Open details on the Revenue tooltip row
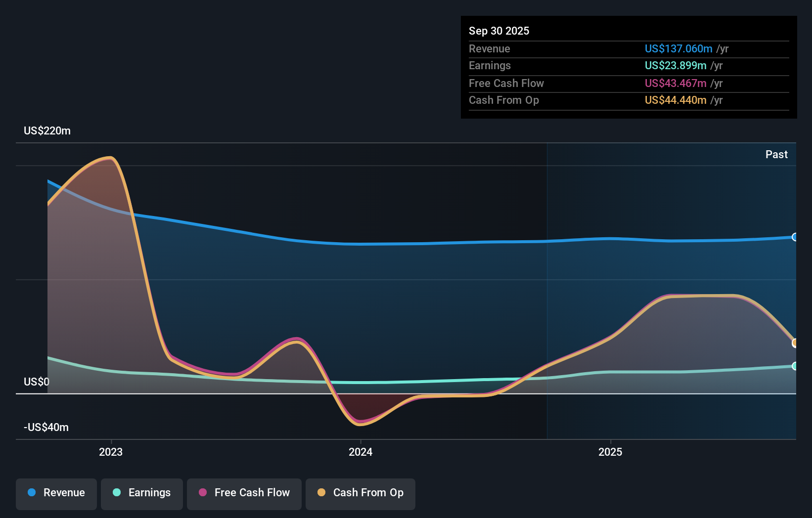812x518 pixels. pyautogui.click(x=593, y=49)
